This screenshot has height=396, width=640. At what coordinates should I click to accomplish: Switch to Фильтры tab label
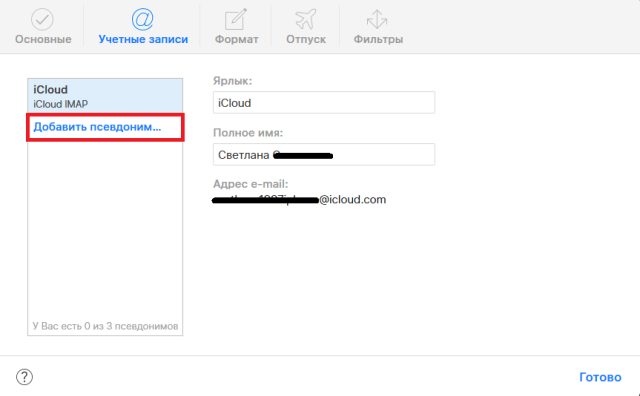coord(378,40)
